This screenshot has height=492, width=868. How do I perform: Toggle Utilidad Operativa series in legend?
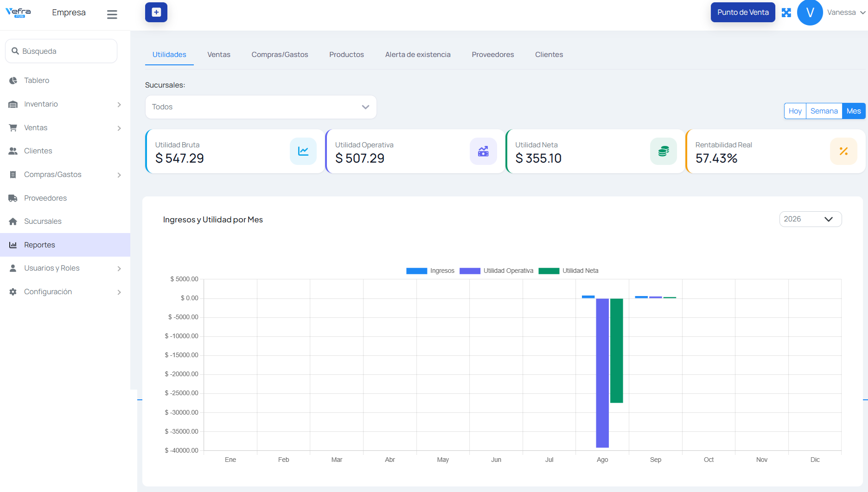(x=496, y=271)
